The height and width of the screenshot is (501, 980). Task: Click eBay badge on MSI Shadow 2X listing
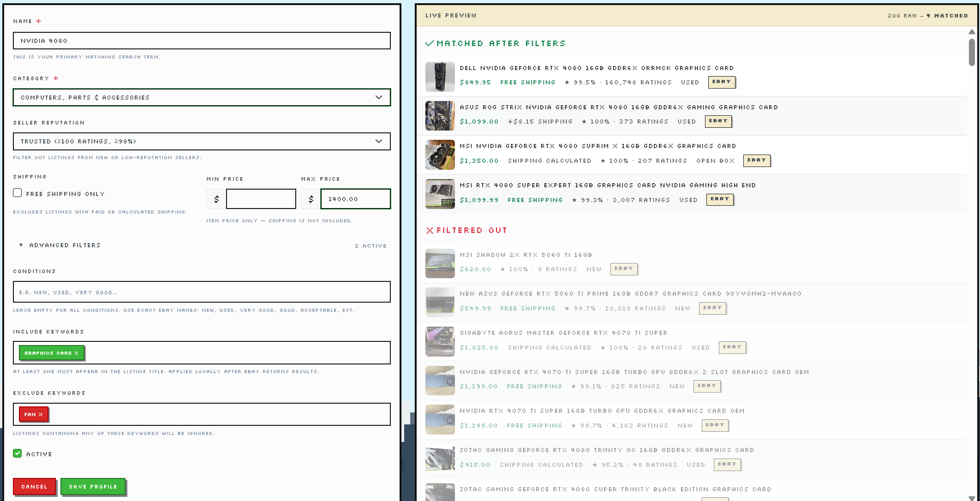click(624, 268)
